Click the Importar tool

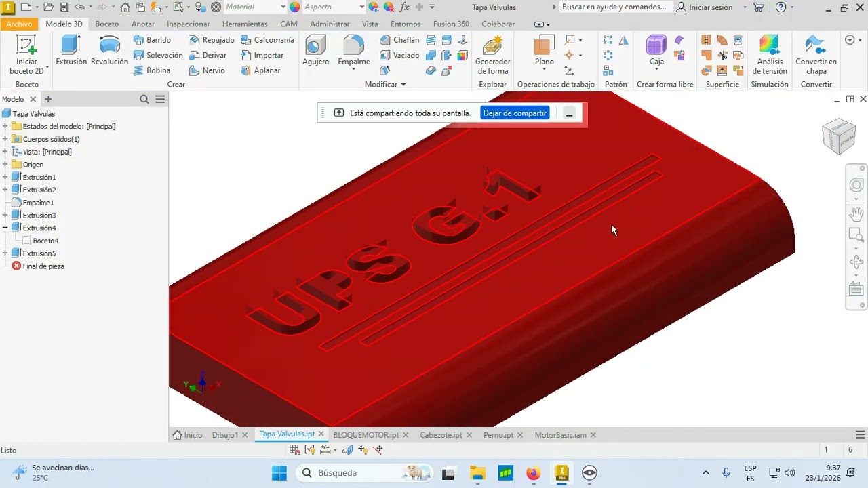(x=262, y=55)
